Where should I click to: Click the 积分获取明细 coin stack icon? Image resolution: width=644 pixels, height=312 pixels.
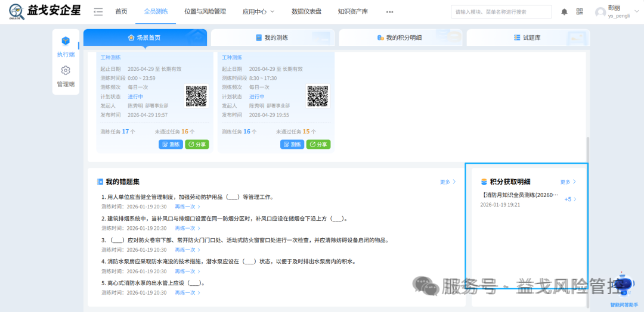484,182
